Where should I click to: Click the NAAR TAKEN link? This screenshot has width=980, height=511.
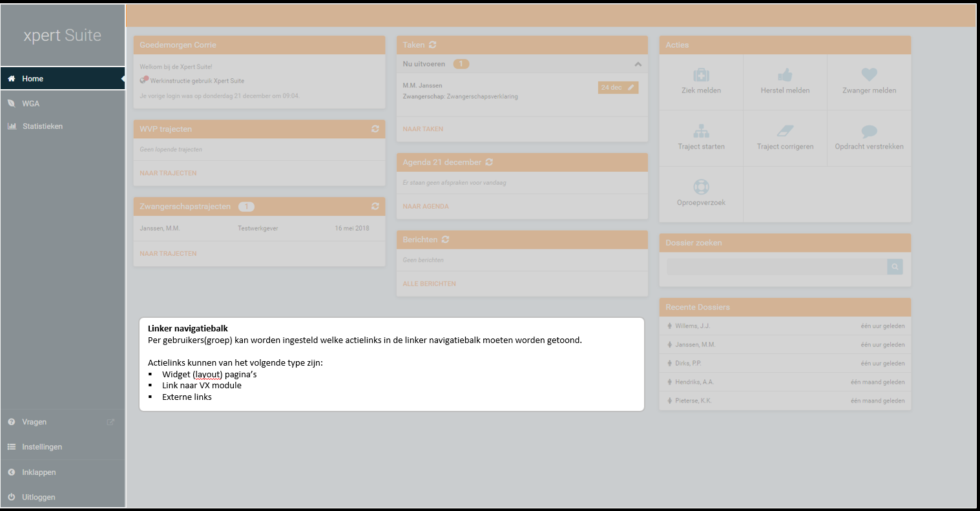(x=423, y=129)
